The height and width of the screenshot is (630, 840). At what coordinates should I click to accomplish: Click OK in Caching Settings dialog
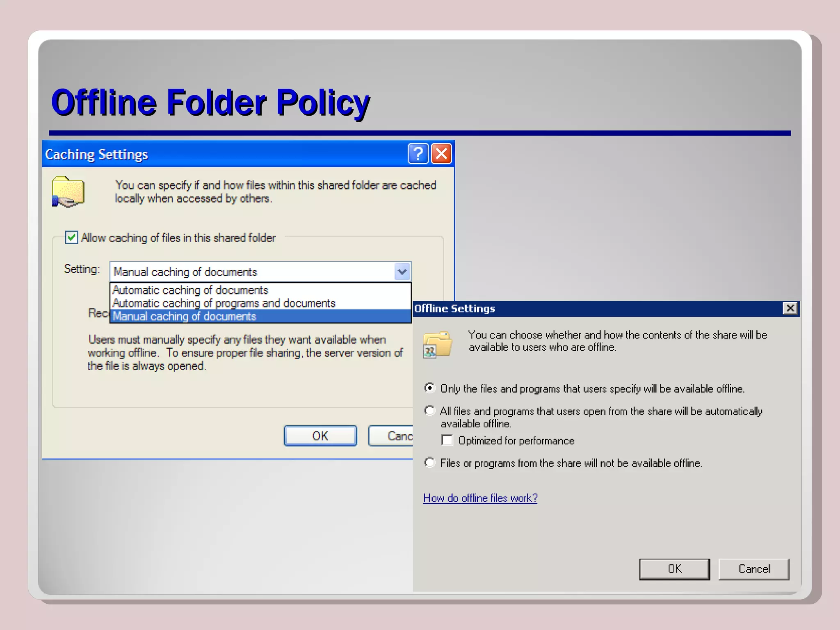click(x=320, y=436)
